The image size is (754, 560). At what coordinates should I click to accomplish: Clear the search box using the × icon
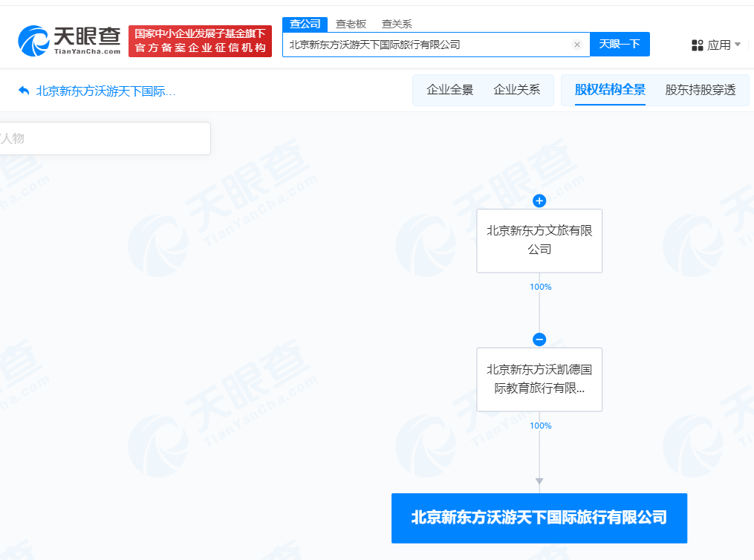(x=577, y=45)
